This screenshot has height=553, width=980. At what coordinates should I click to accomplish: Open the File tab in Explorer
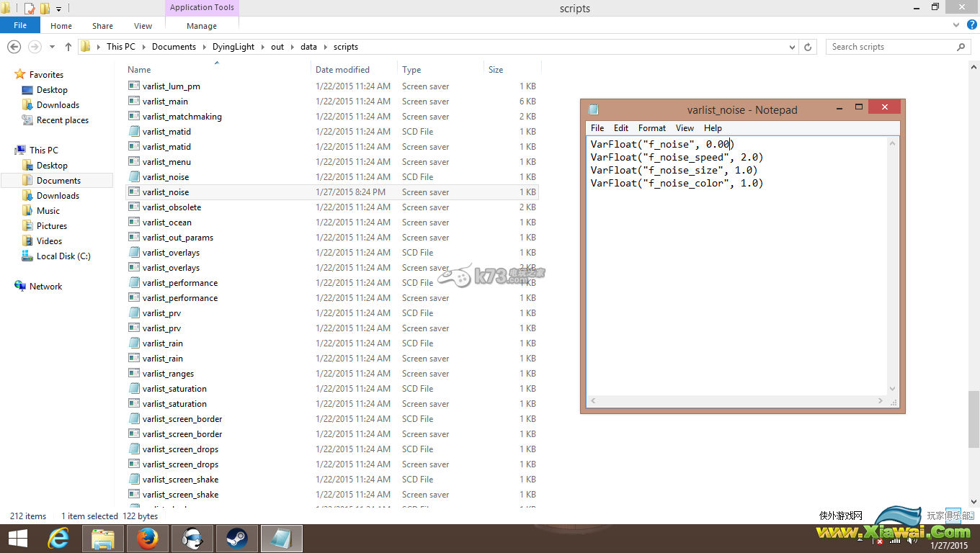click(x=20, y=25)
